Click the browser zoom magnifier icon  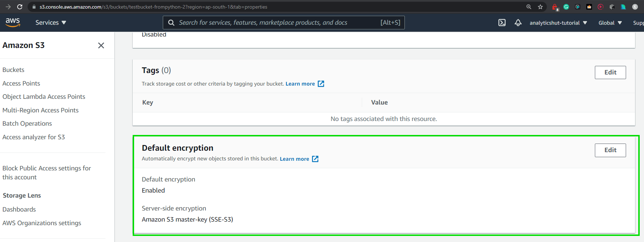point(529,7)
